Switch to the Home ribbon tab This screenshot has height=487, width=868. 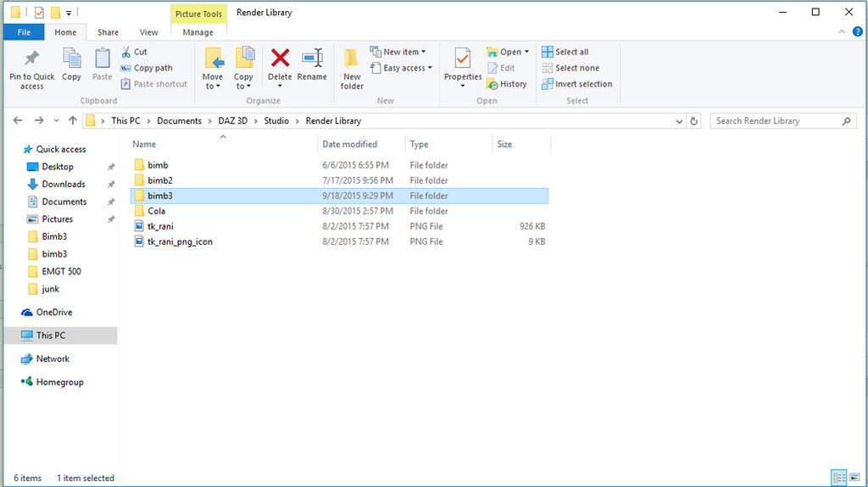(x=65, y=32)
